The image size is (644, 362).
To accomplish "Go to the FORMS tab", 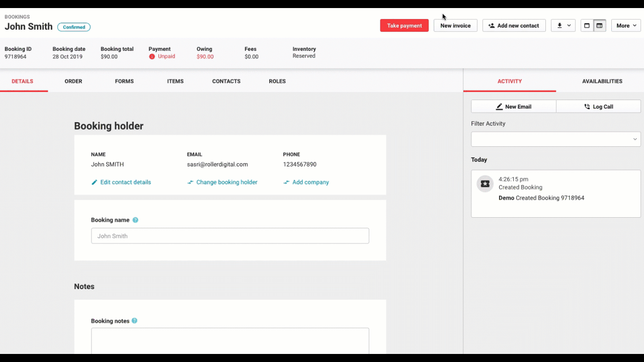I will point(124,81).
